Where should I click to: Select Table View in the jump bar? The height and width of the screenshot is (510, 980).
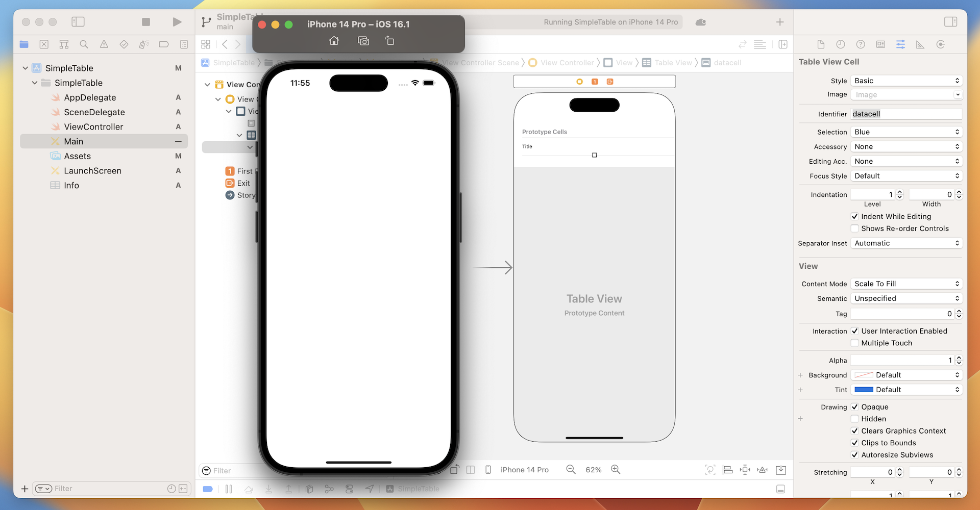tap(673, 62)
